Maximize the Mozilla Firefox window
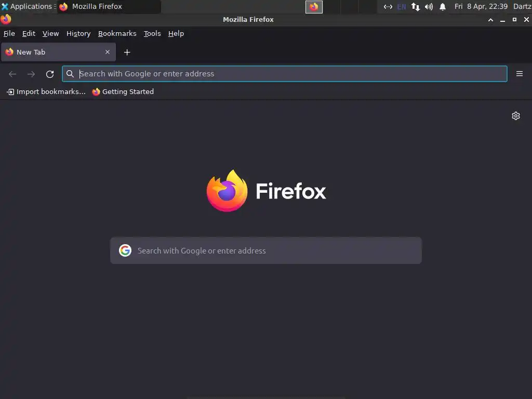Screen dimensions: 532x399 [x=514, y=20]
